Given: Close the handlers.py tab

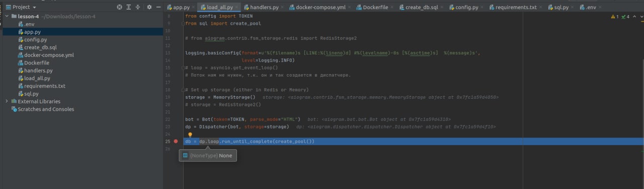Looking at the screenshot, I should pyautogui.click(x=283, y=8).
